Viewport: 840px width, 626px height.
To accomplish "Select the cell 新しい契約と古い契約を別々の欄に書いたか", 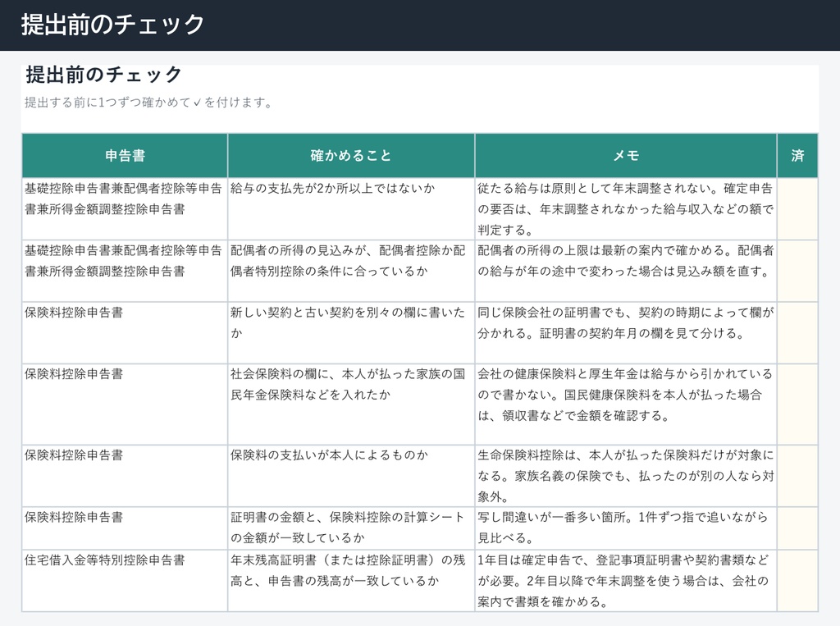I will (x=351, y=333).
